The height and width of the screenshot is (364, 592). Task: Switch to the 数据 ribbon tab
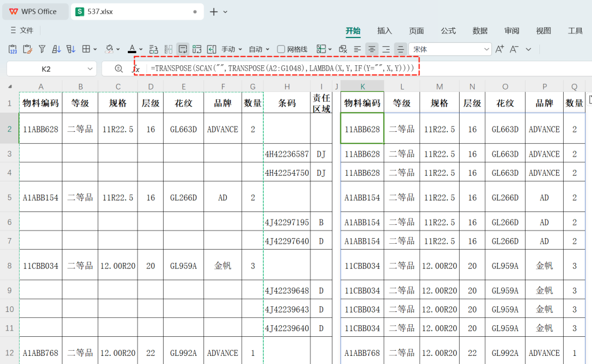tap(480, 31)
